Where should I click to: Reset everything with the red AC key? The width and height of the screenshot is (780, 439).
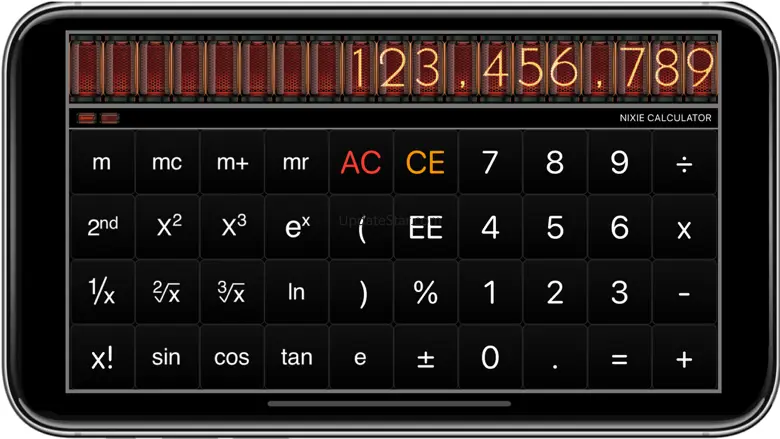coord(361,162)
